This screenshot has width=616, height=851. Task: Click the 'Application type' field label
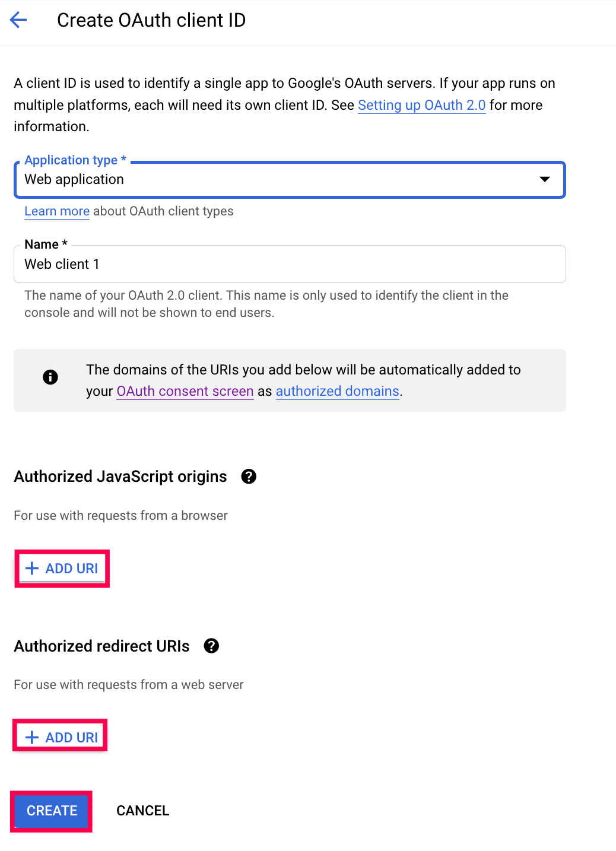coord(71,160)
